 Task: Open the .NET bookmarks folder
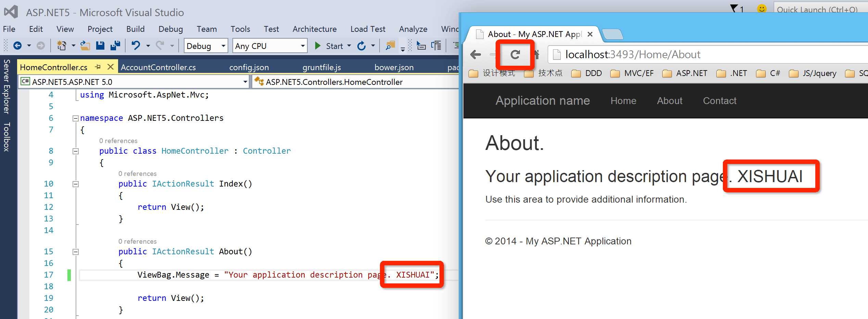tap(732, 73)
